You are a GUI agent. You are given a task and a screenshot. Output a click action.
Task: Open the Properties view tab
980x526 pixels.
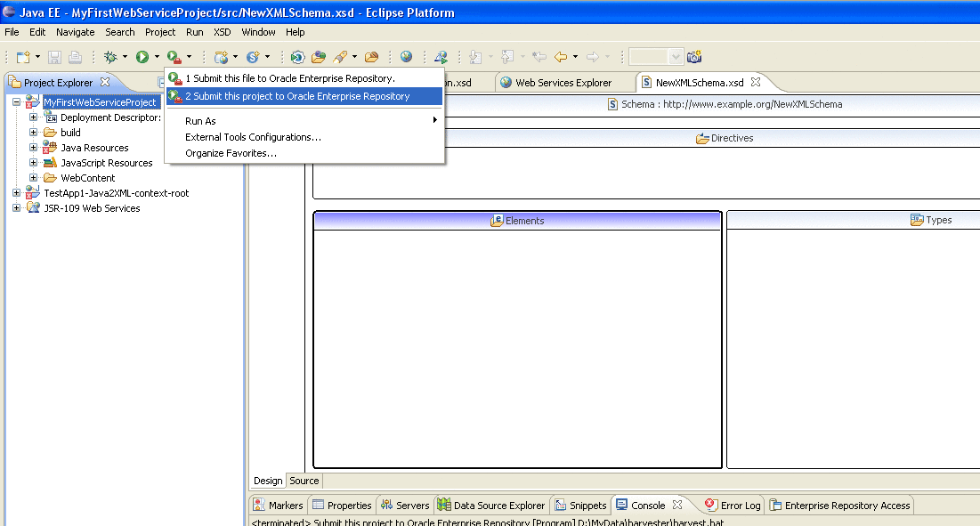tap(341, 506)
